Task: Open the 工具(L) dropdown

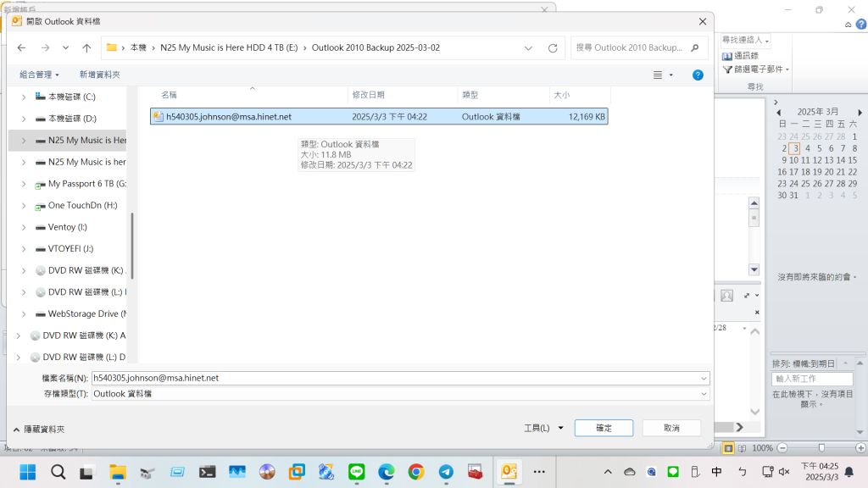Action: (543, 428)
